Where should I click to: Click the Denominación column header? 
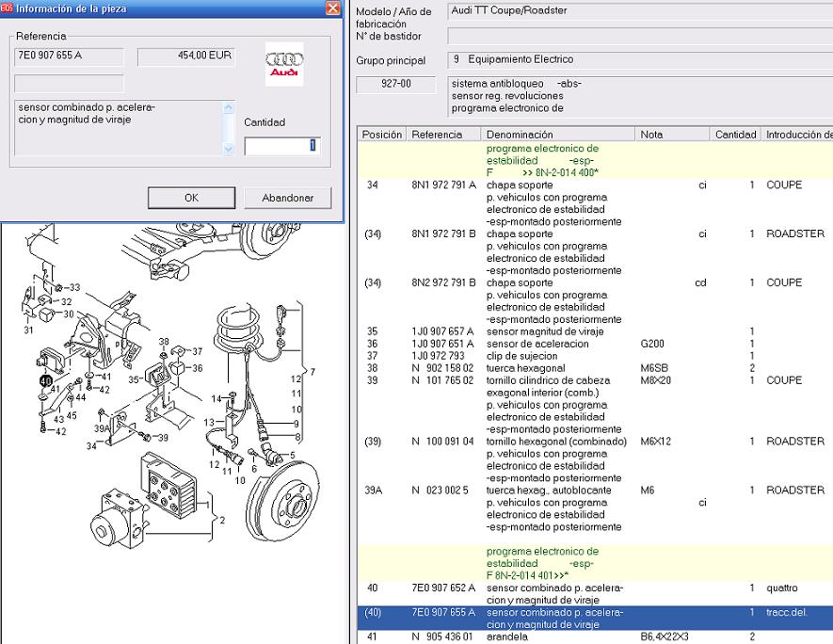[558, 135]
